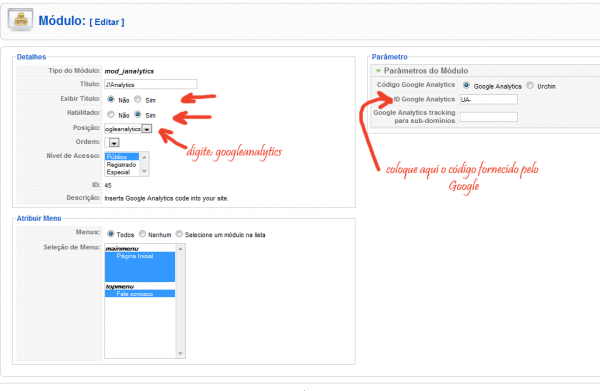
Task: Click the ID Google Analytics field
Action: point(489,99)
